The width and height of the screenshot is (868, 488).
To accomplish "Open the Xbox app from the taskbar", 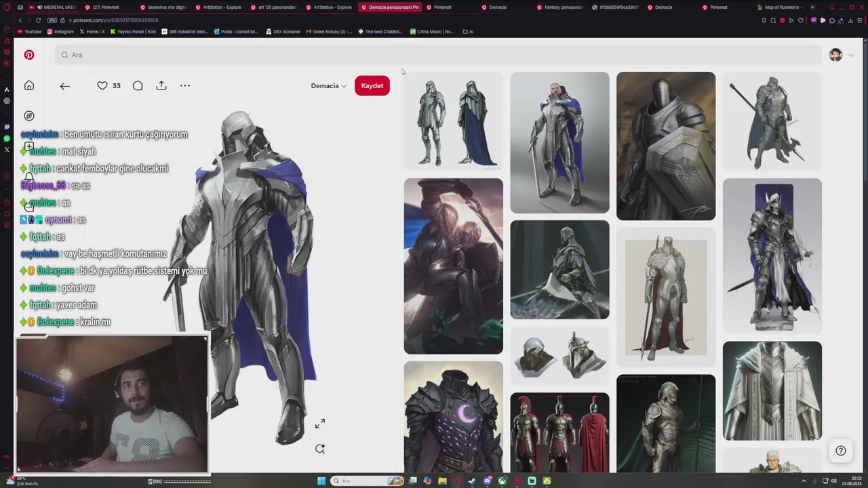I will pyautogui.click(x=502, y=481).
